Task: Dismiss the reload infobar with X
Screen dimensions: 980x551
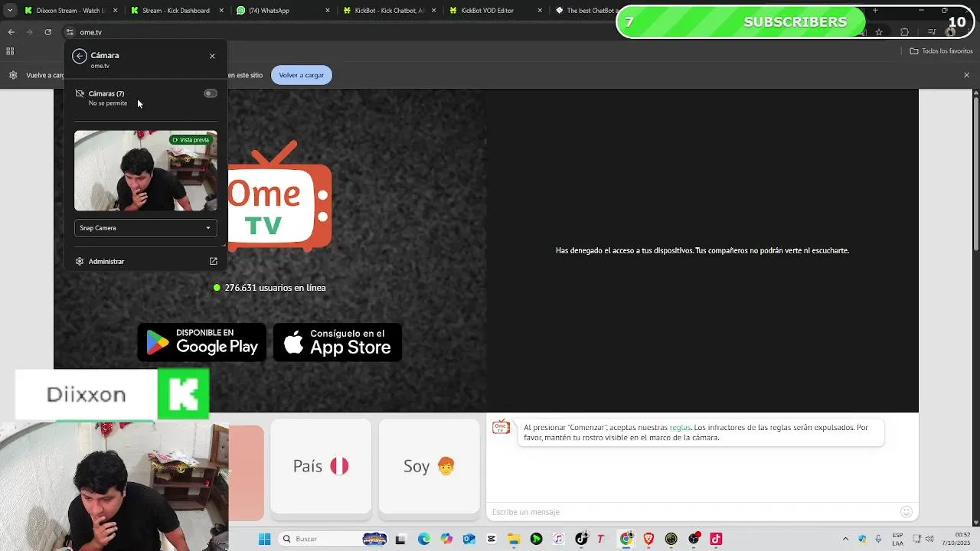Action: (966, 75)
